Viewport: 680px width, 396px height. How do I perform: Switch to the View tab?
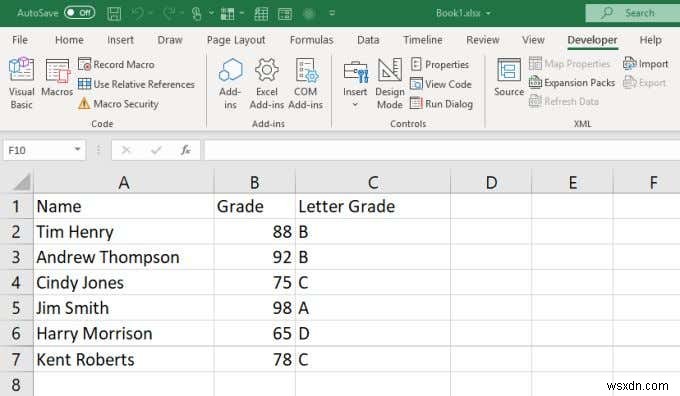point(533,40)
